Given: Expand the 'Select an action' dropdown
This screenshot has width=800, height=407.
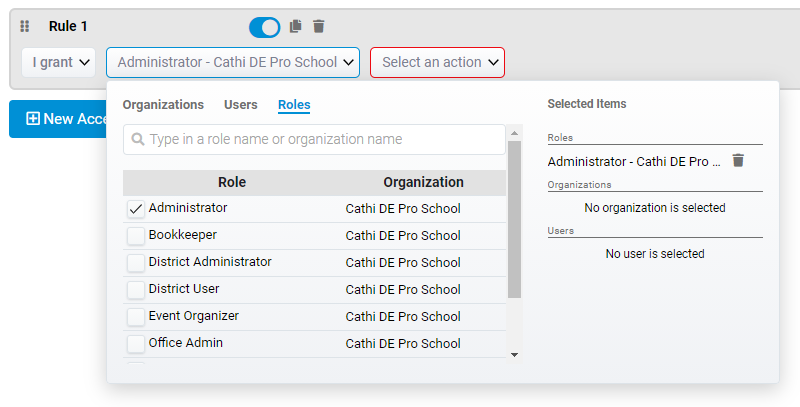Looking at the screenshot, I should (437, 62).
